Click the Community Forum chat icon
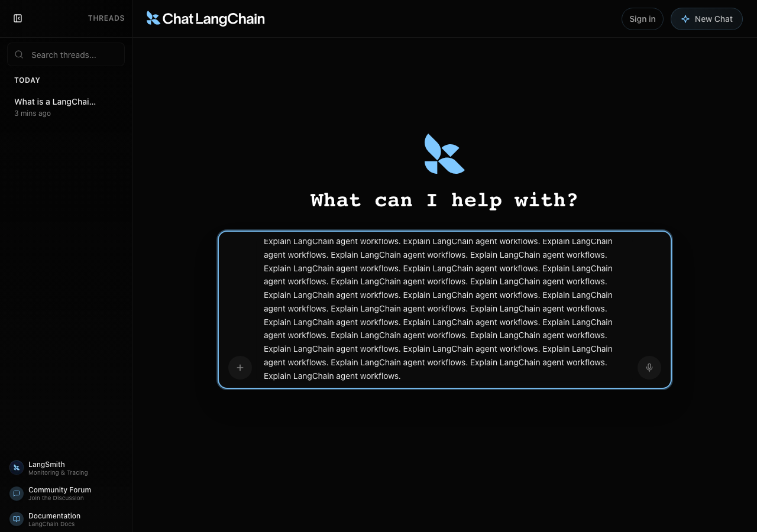The width and height of the screenshot is (757, 532). (17, 494)
